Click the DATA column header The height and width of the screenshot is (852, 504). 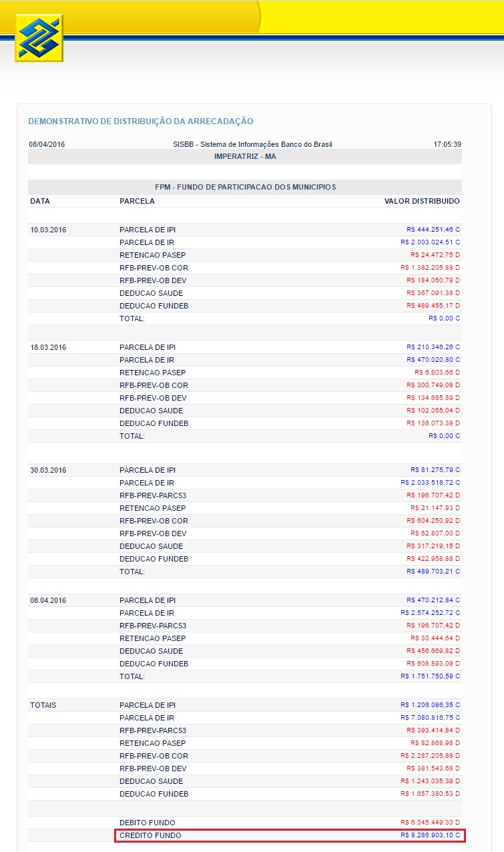click(40, 201)
